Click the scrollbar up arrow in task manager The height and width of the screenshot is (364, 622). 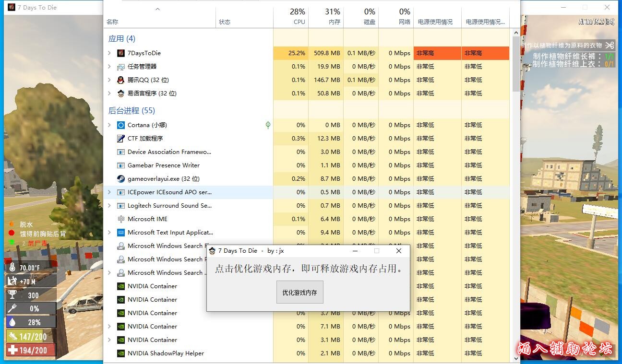516,33
